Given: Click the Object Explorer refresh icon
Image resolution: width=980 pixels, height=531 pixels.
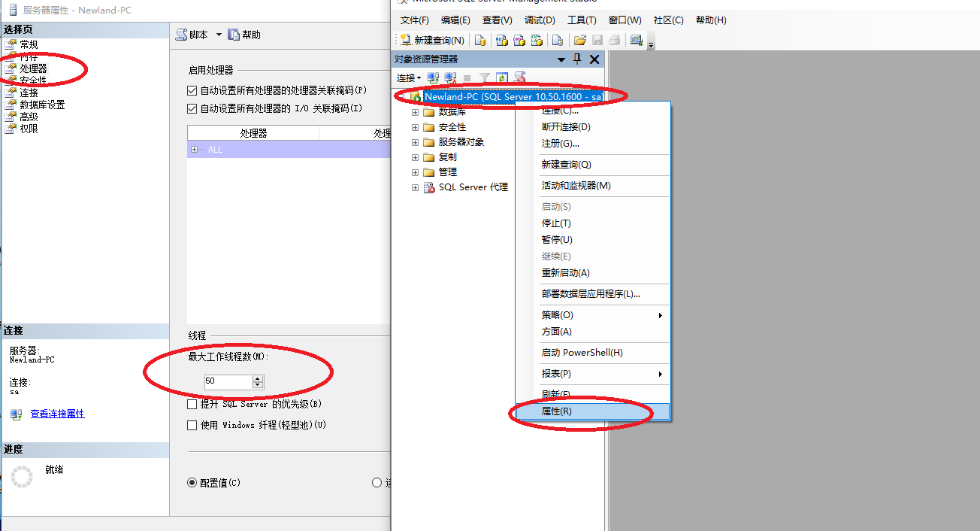Looking at the screenshot, I should pos(502,77).
